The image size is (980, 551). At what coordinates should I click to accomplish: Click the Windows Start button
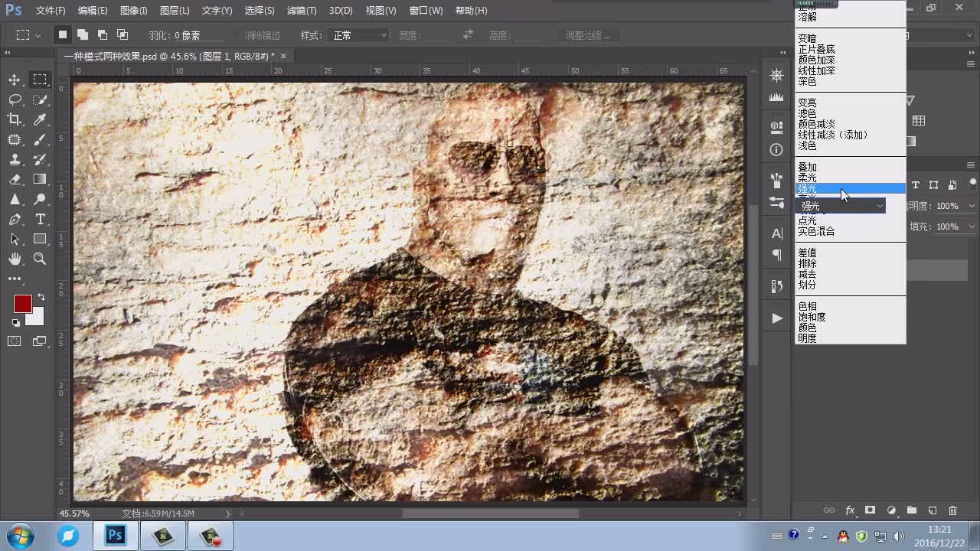point(19,536)
